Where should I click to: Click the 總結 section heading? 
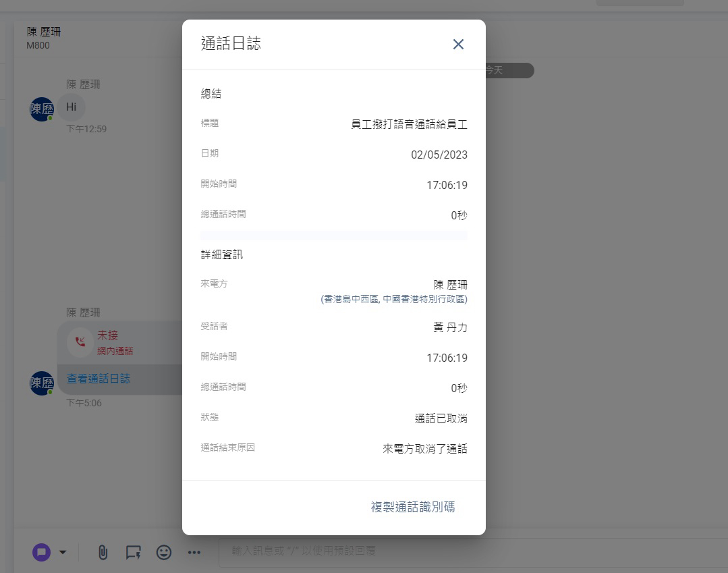click(211, 93)
